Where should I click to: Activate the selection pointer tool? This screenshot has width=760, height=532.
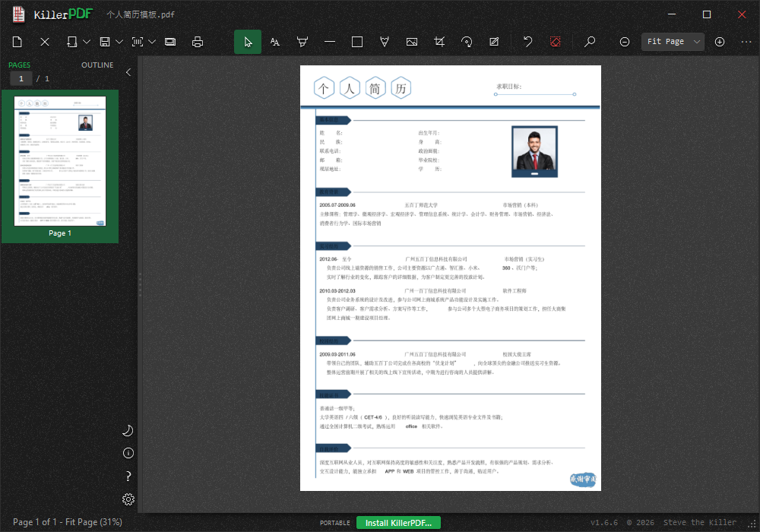pos(248,42)
